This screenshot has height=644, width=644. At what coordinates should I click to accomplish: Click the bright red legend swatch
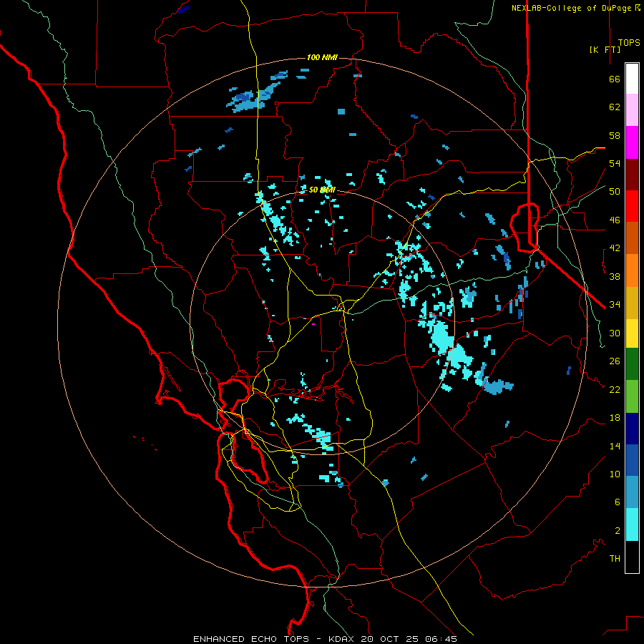[632, 206]
